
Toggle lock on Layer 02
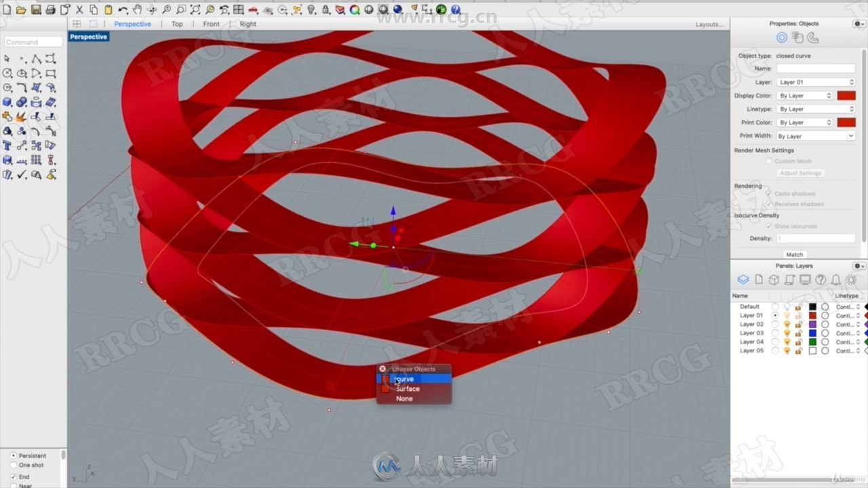point(799,324)
